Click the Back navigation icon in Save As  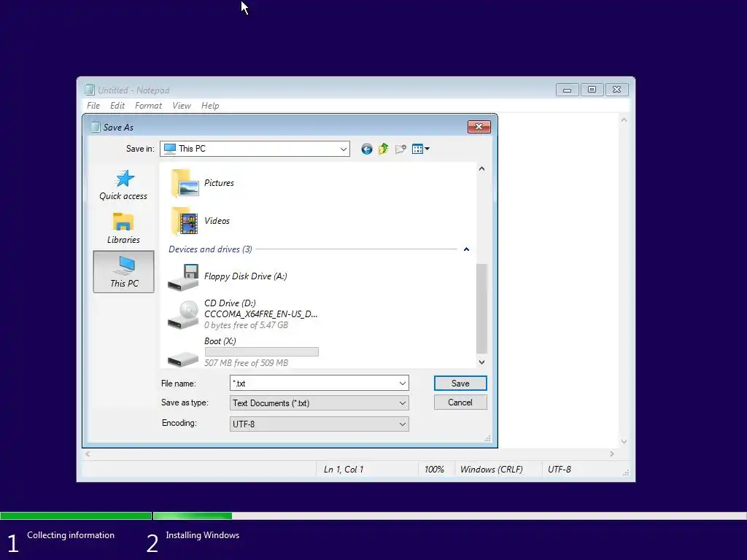366,149
